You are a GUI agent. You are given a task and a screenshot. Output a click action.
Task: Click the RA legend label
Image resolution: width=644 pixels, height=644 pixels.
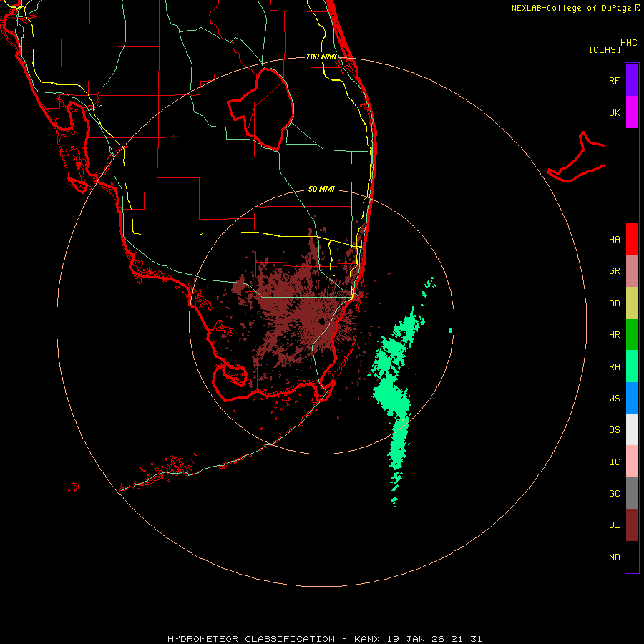[614, 366]
